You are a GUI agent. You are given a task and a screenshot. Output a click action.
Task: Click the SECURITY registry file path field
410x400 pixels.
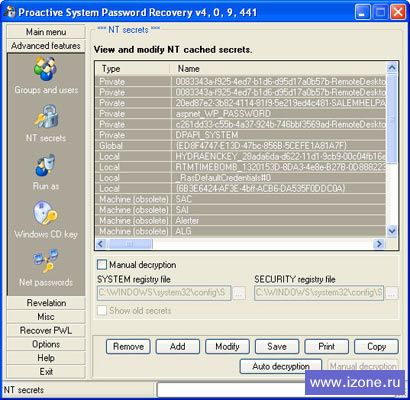[319, 293]
